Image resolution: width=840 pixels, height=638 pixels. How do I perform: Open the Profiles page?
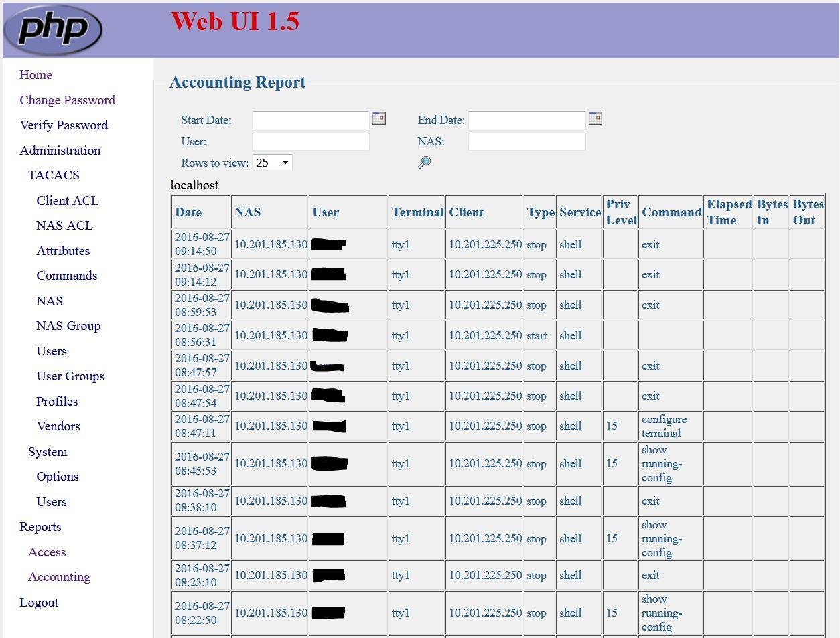tap(57, 401)
